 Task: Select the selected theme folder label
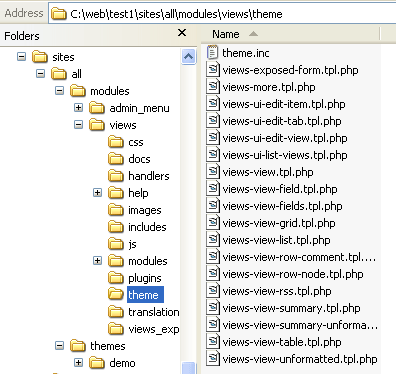tap(145, 295)
